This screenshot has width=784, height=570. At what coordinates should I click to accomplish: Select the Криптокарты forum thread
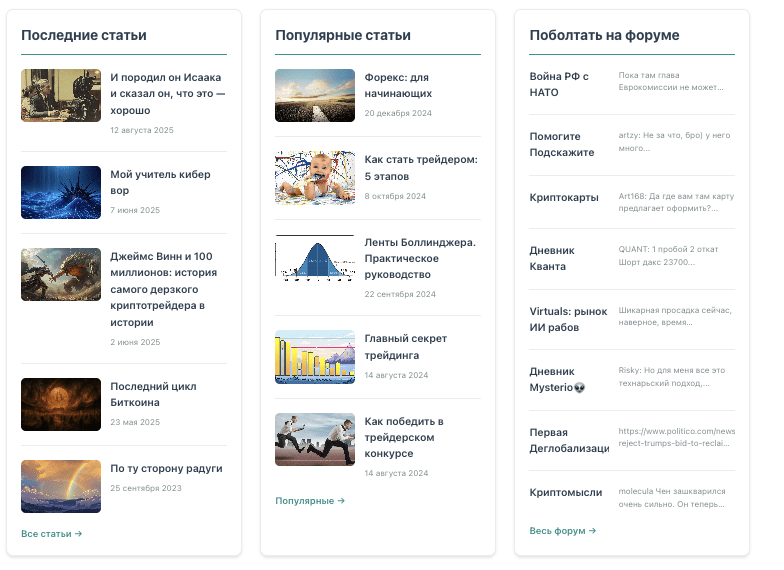[564, 198]
